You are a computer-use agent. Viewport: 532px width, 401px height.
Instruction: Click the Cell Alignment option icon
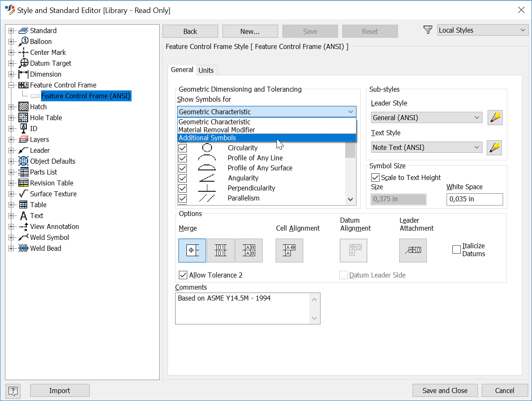pos(289,250)
